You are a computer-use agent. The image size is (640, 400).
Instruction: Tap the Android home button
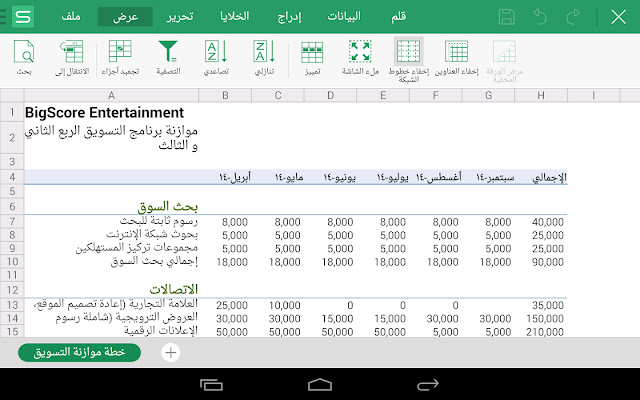(320, 384)
